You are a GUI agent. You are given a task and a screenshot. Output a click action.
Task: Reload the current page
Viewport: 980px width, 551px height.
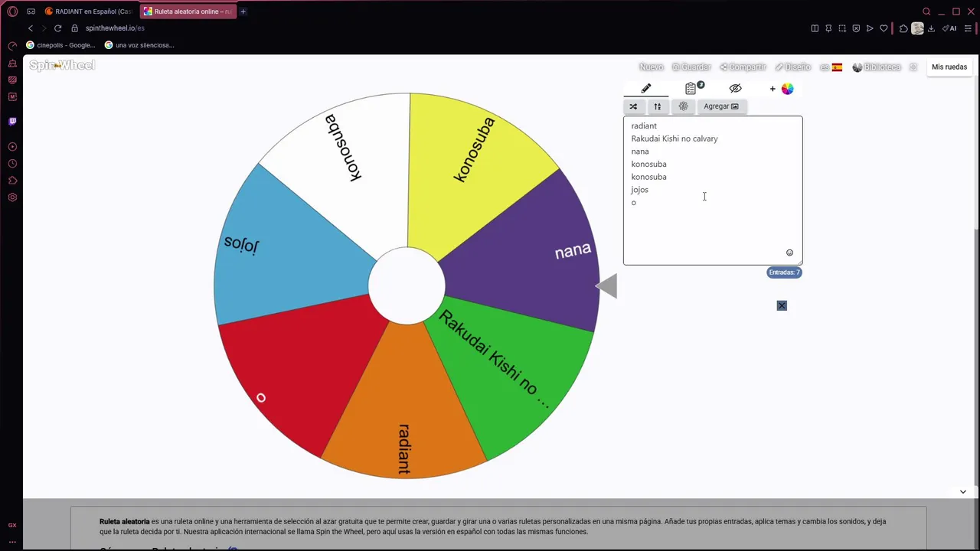click(x=57, y=28)
